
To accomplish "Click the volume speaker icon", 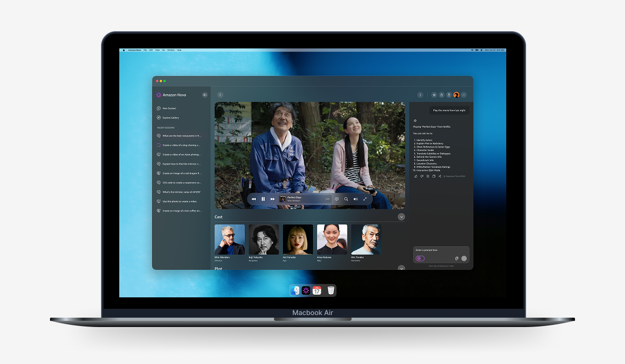I will [356, 199].
